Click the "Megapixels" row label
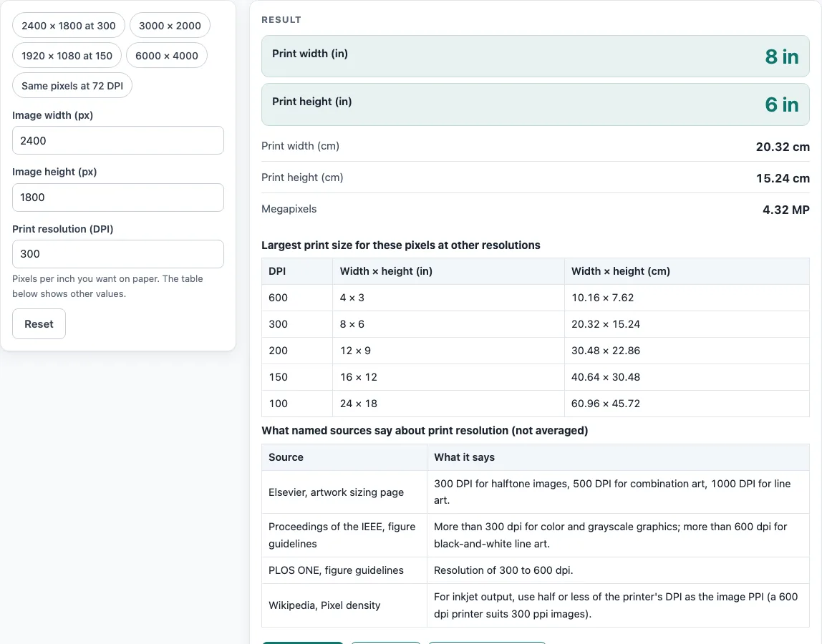This screenshot has width=822, height=644. pos(289,209)
